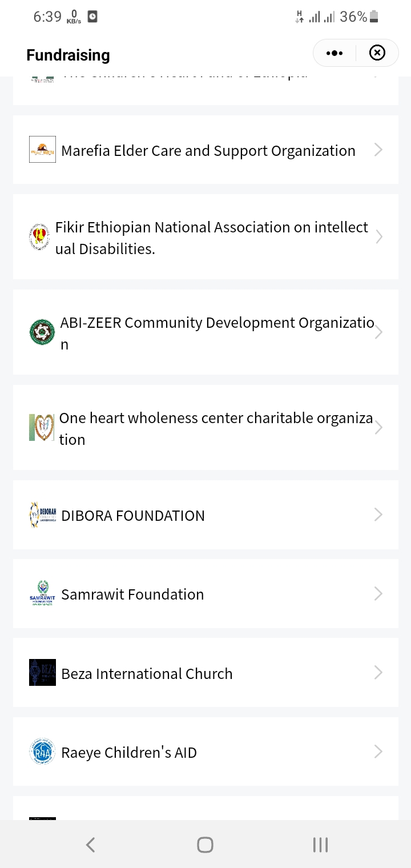The width and height of the screenshot is (411, 868).
Task: Select ABI-ZEER Community Development Organization
Action: coord(217,333)
